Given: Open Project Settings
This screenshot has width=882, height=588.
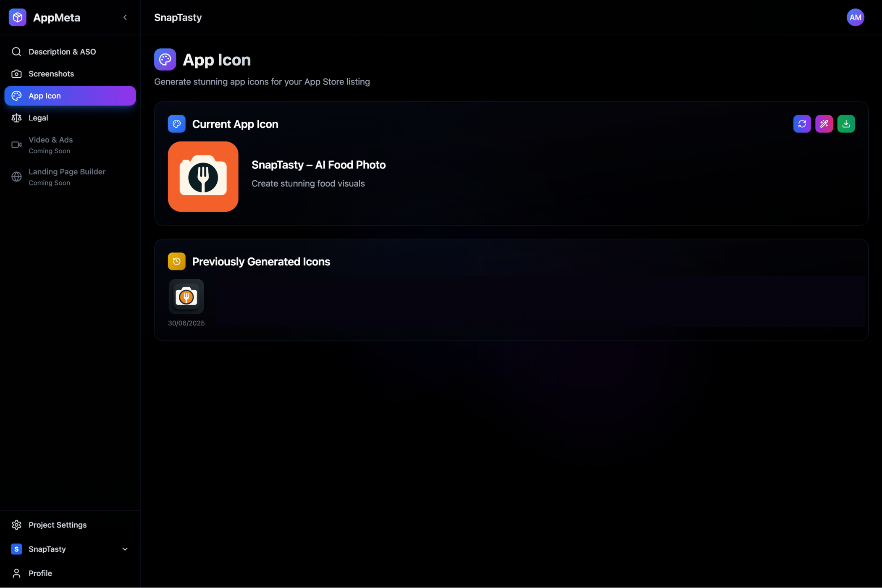Looking at the screenshot, I should (57, 525).
